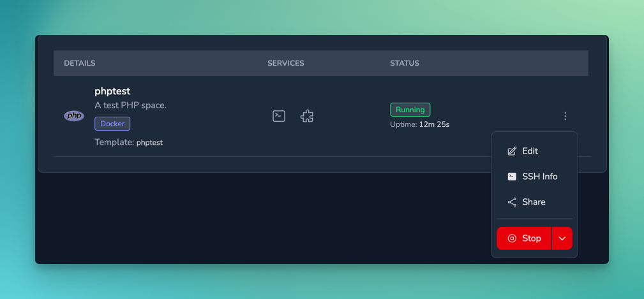This screenshot has height=299, width=644.
Task: Click the DETAILS column header
Action: point(80,63)
